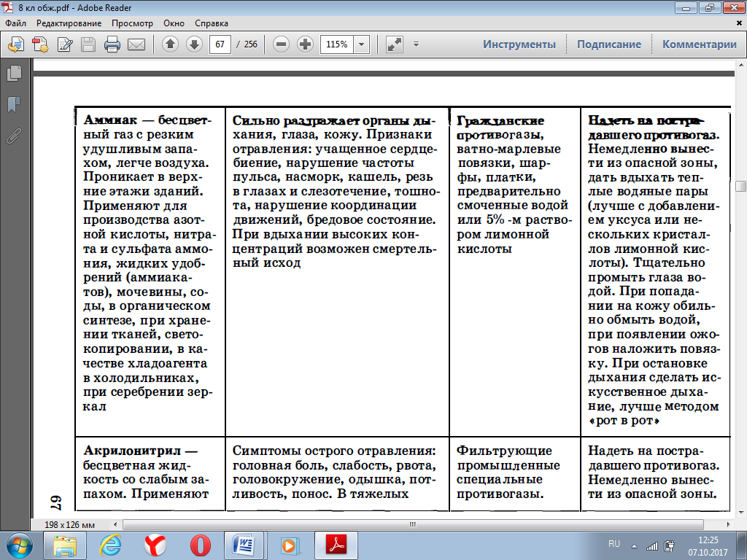Go to previous page with up arrow
The image size is (747, 560).
pos(170,44)
